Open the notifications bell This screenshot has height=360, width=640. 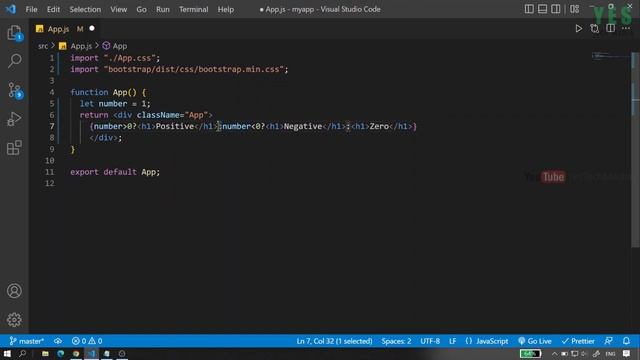pos(626,341)
